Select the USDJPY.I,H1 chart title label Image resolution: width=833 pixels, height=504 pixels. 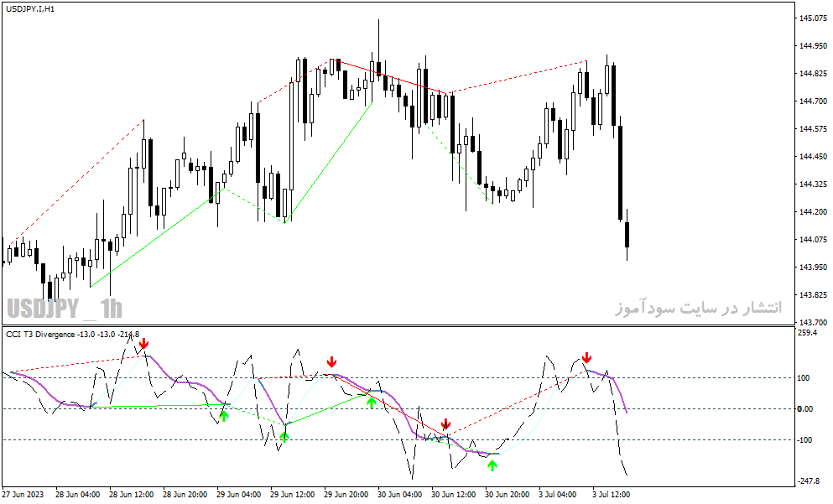pyautogui.click(x=30, y=9)
